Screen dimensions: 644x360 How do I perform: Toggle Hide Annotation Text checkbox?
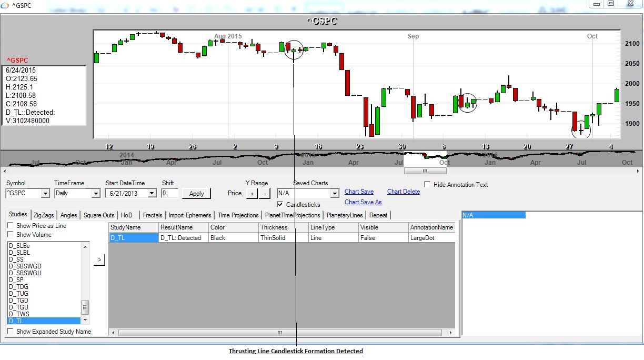428,185
